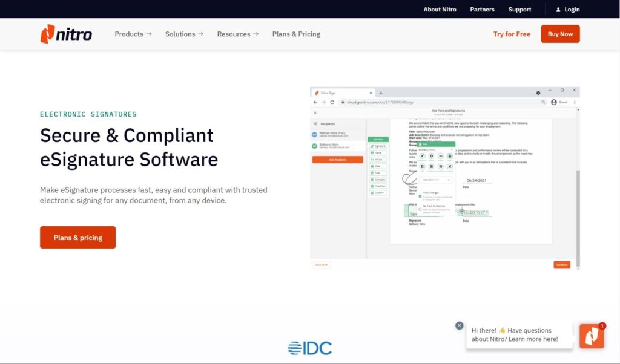The height and width of the screenshot is (364, 620).
Task: Click the Guest profile icon in the demo
Action: click(553, 102)
